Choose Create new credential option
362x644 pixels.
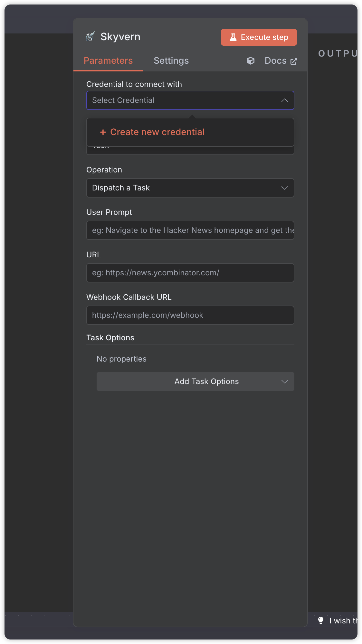click(x=157, y=132)
